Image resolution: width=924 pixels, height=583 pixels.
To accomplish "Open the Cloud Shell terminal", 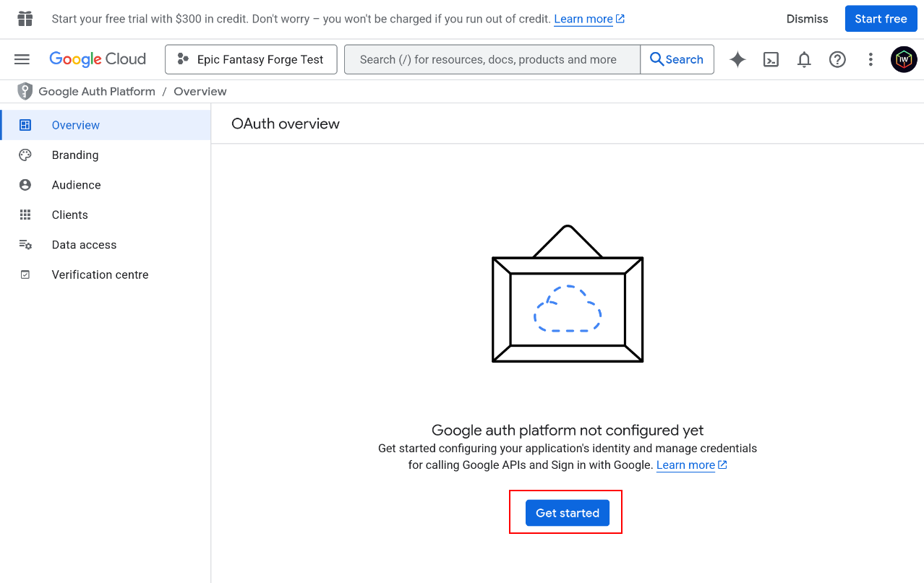I will pos(770,59).
